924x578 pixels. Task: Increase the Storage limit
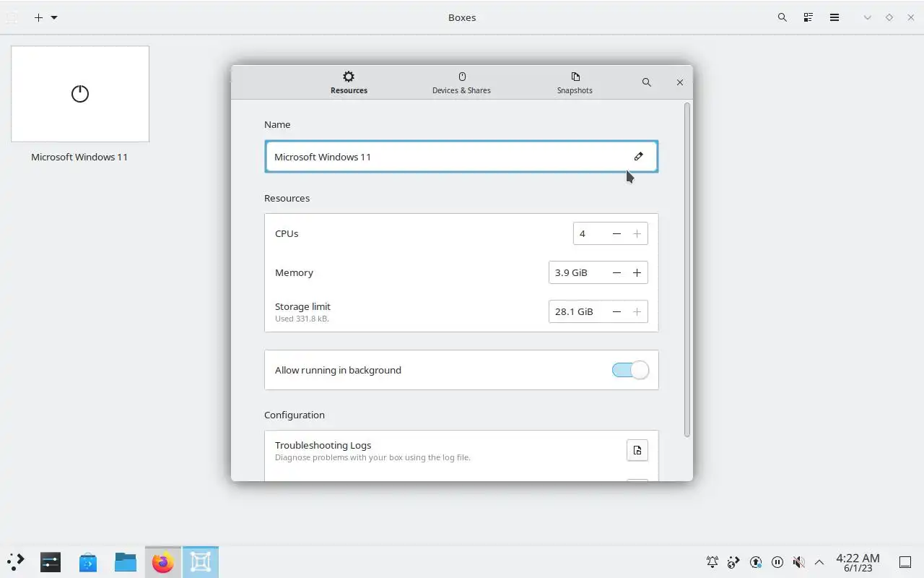click(x=637, y=311)
